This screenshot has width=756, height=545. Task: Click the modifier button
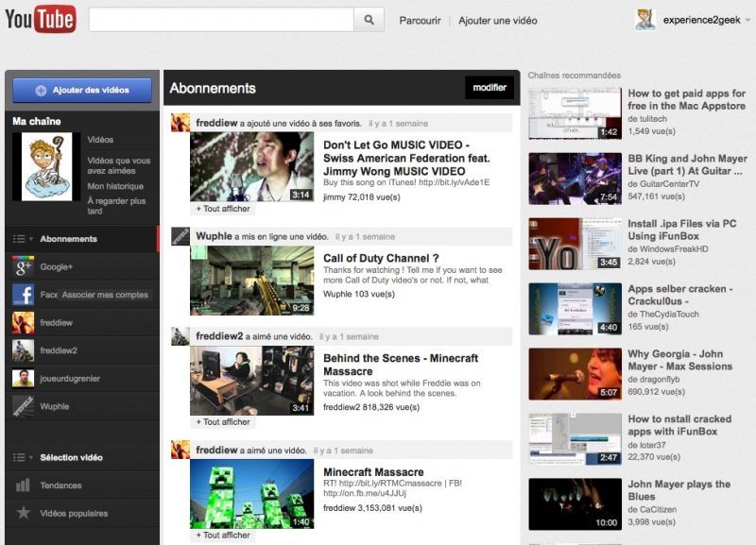pyautogui.click(x=490, y=88)
